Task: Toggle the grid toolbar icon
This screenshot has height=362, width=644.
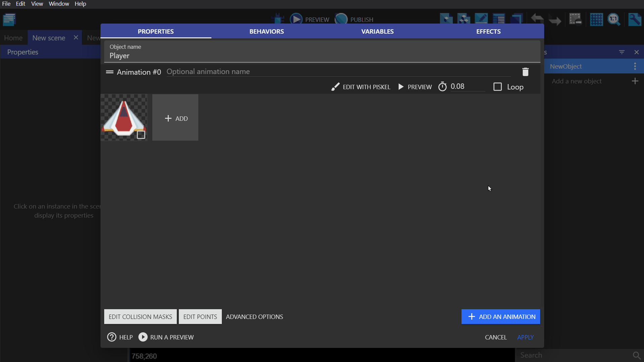Action: click(596, 20)
